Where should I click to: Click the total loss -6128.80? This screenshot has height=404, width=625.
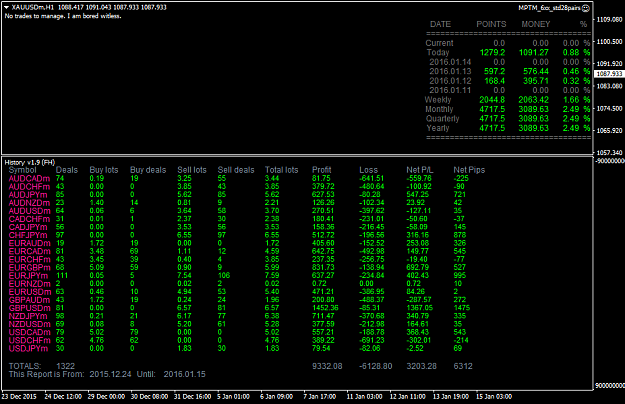tap(375, 366)
